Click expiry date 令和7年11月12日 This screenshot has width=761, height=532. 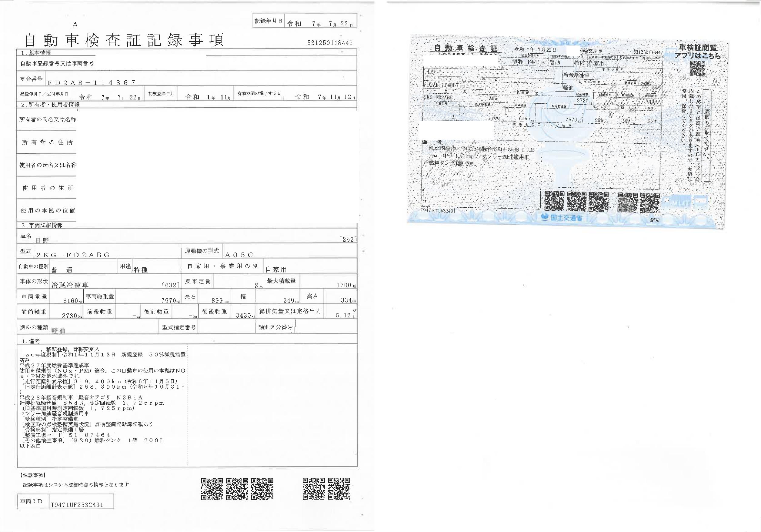pos(325,97)
